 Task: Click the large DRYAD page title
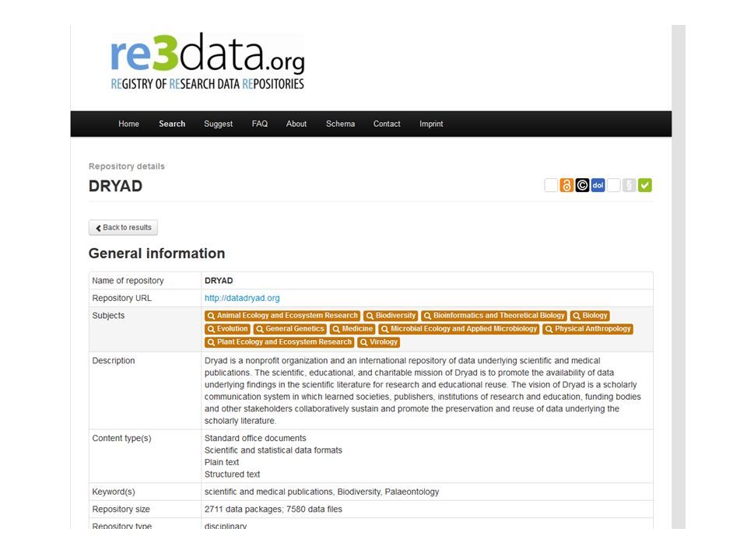[x=115, y=186]
